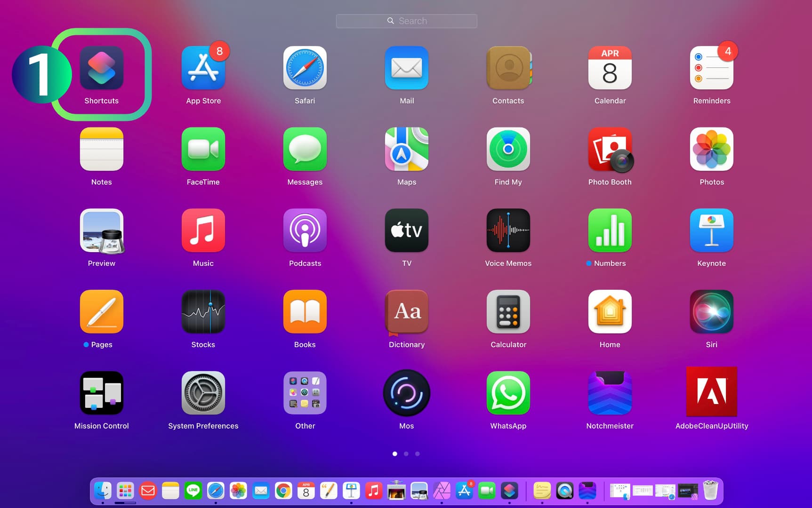Image resolution: width=812 pixels, height=508 pixels.
Task: Open WhatsApp from the Launchpad grid
Action: click(x=508, y=393)
